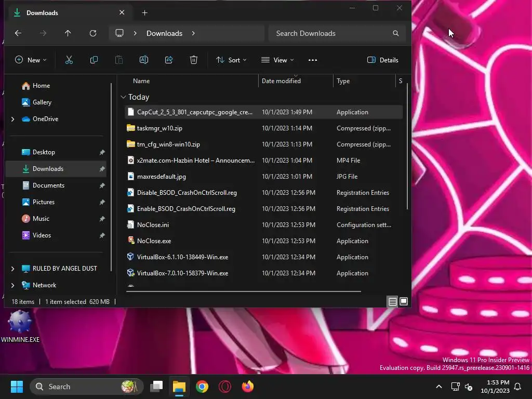This screenshot has width=532, height=399.
Task: Open Opera browser from the taskbar
Action: (x=225, y=387)
